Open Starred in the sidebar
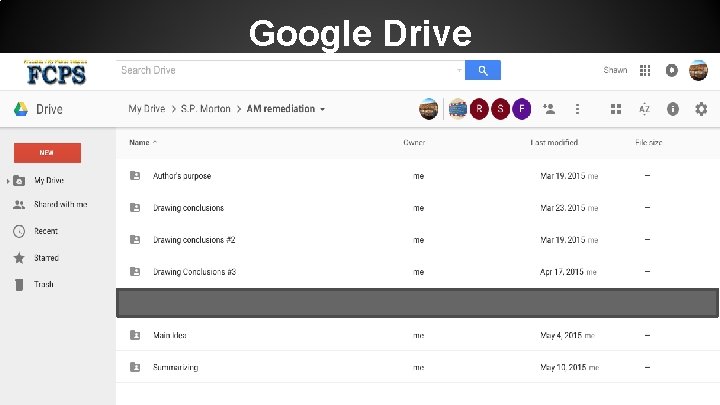The image size is (720, 405). pyautogui.click(x=46, y=258)
